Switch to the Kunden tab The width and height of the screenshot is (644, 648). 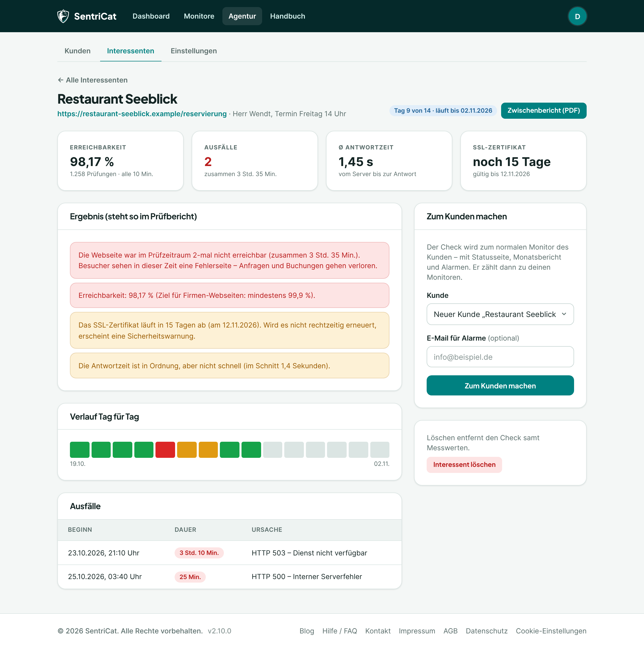point(77,51)
